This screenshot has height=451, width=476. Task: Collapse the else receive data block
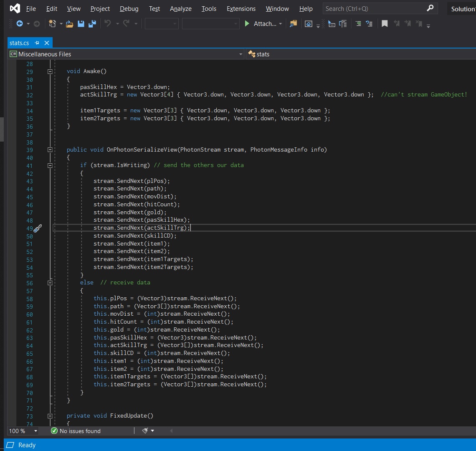tap(50, 283)
